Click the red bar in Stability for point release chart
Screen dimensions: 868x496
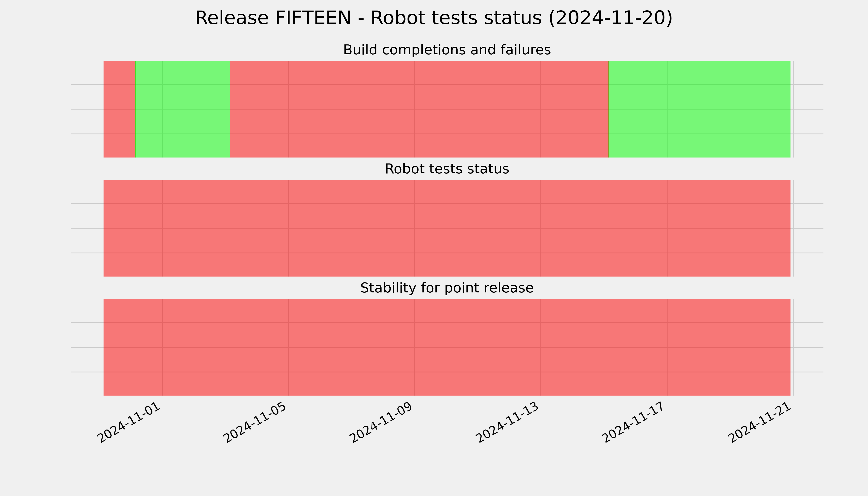click(447, 347)
